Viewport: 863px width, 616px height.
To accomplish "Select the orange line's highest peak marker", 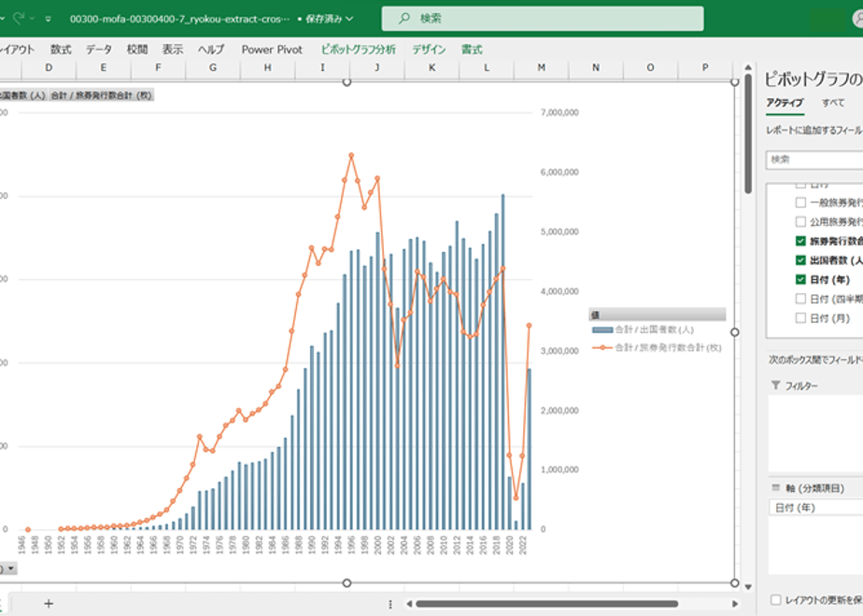I will (351, 156).
